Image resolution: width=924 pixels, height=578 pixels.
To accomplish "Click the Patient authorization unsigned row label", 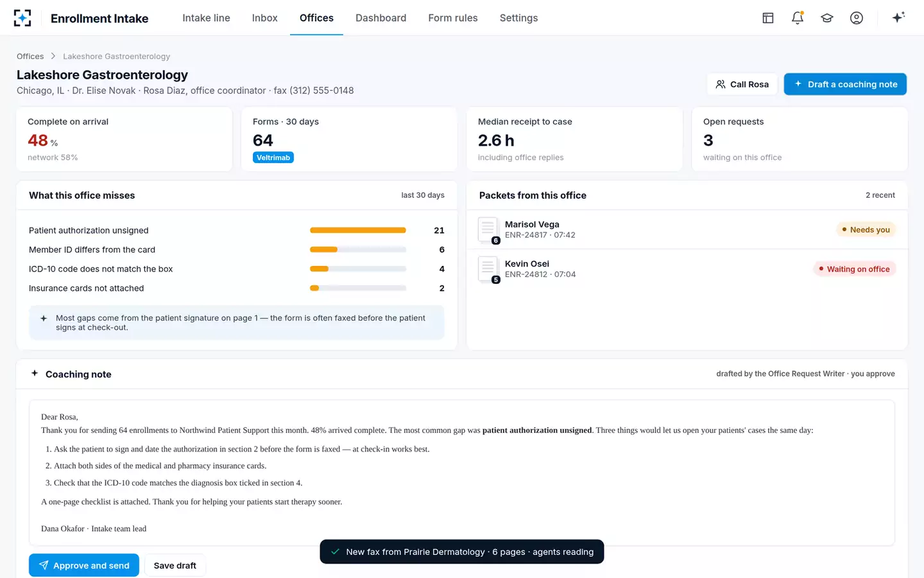I will (x=89, y=231).
